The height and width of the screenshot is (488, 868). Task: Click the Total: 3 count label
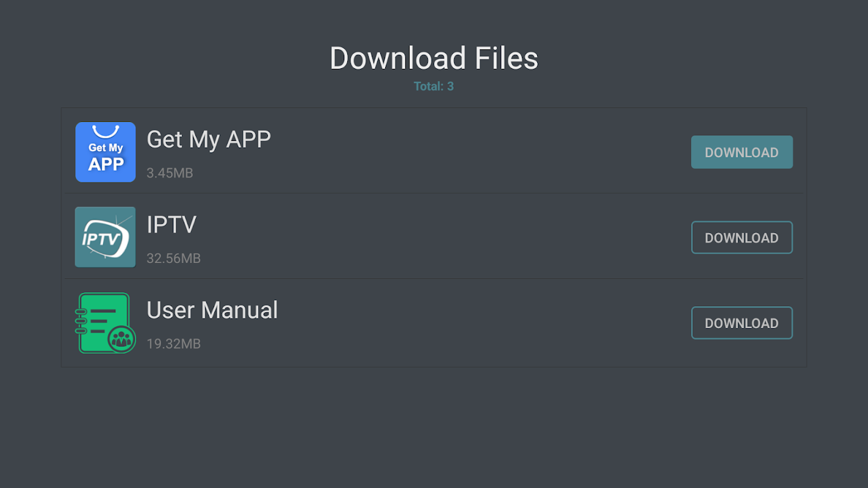click(x=433, y=87)
